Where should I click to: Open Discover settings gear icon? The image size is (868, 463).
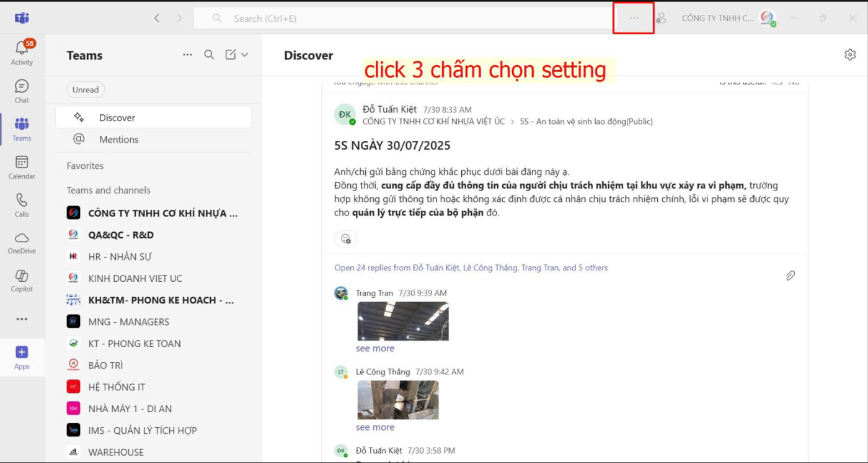point(850,55)
